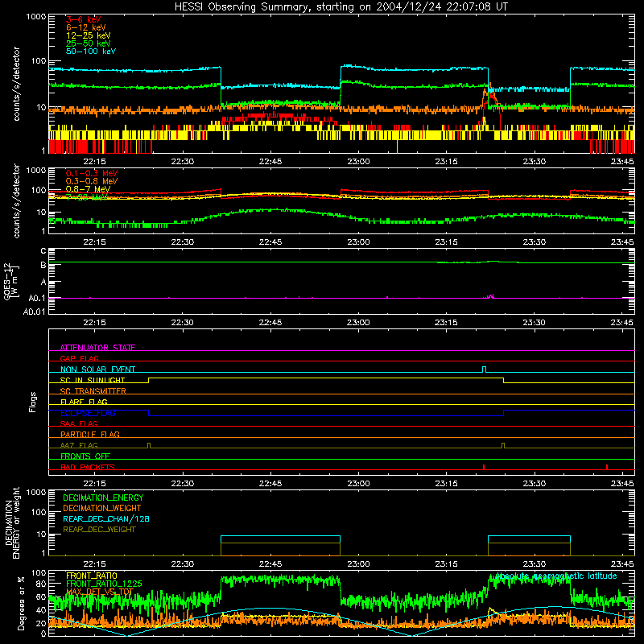This screenshot has height=644, width=644.
Task: Select the SC_TRANSMITTER flag label
Action: coord(93,391)
